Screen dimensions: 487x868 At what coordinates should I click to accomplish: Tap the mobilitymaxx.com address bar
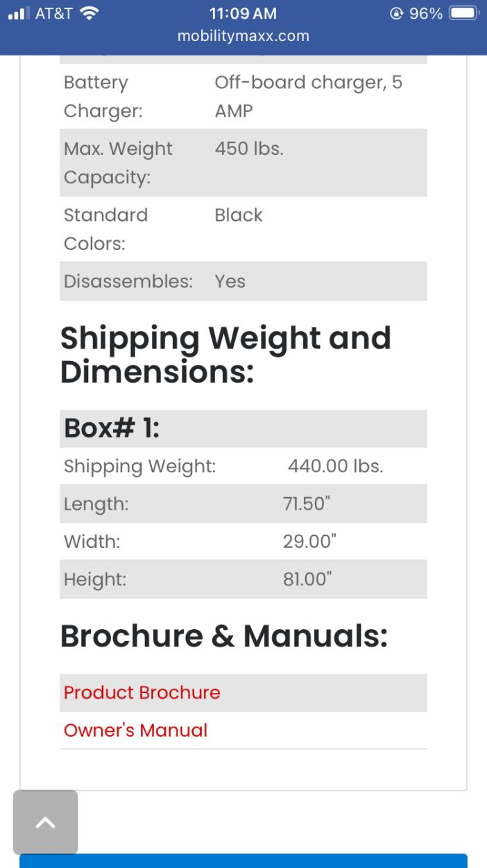[243, 36]
